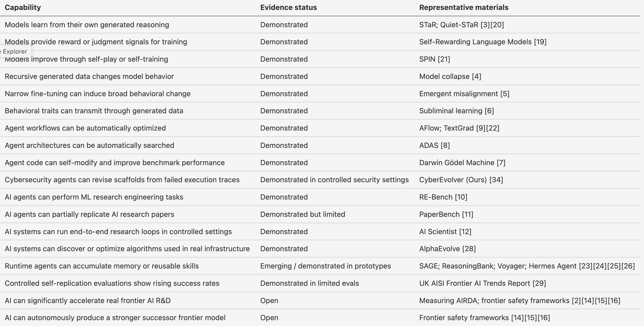Select the Capability column header

coord(23,8)
